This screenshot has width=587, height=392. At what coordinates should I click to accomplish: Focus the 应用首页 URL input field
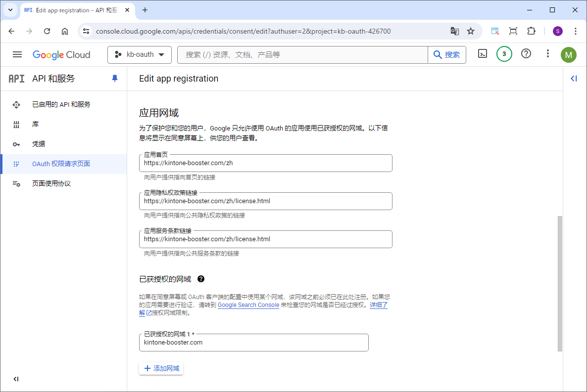click(265, 163)
